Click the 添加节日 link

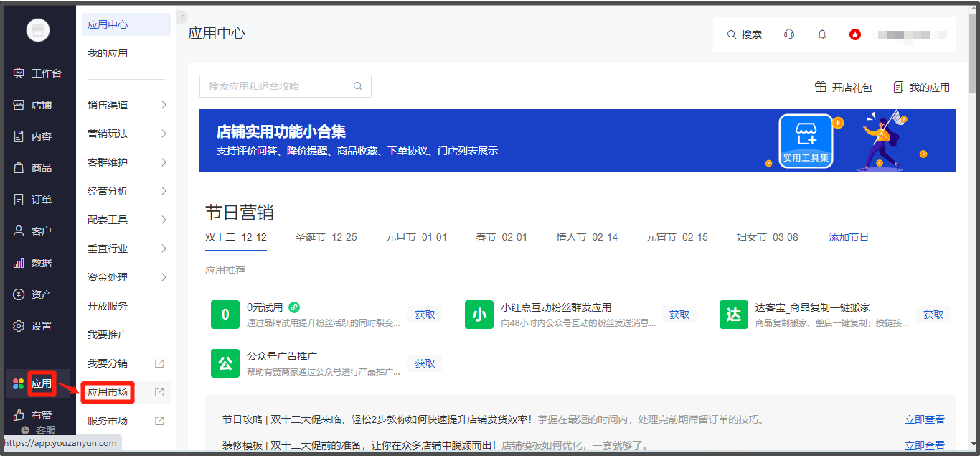[849, 237]
